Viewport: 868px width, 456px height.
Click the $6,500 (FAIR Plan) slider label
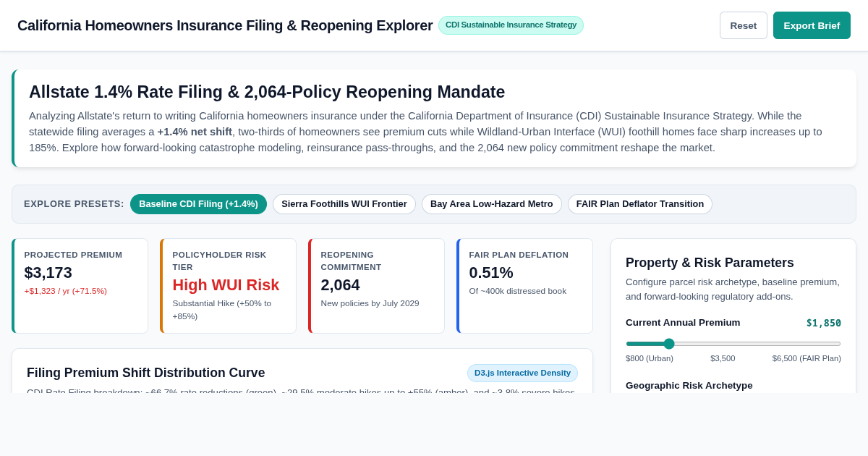(807, 358)
